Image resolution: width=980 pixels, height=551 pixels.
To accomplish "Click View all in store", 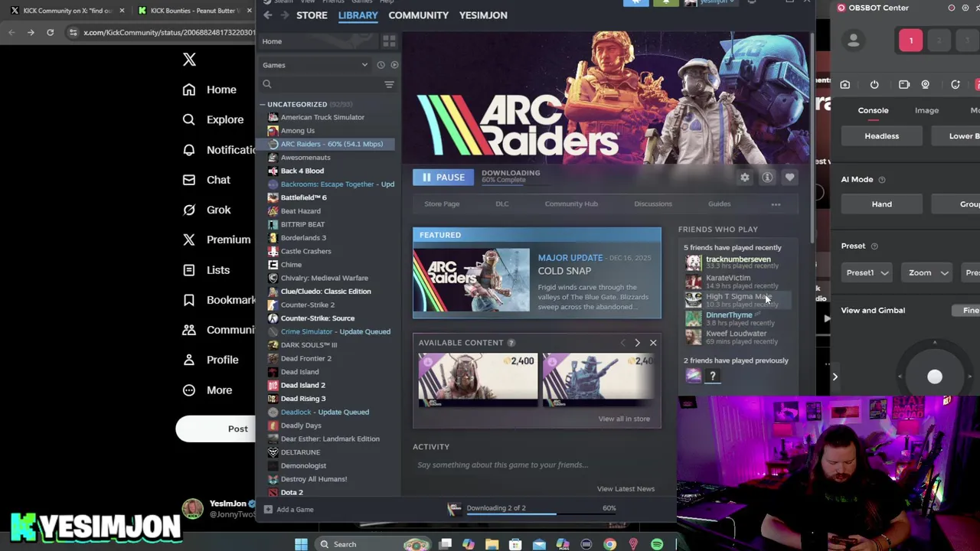I will pos(624,419).
